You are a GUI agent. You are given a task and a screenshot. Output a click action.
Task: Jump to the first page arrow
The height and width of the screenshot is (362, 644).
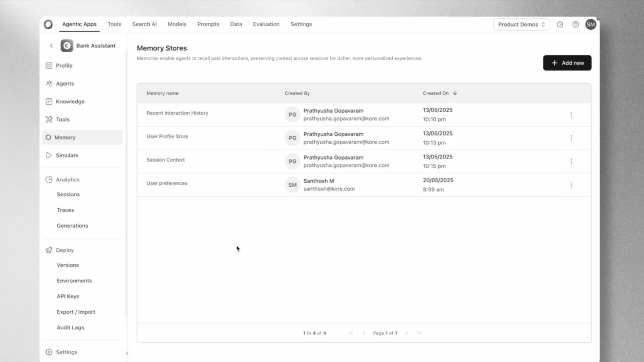coord(351,333)
